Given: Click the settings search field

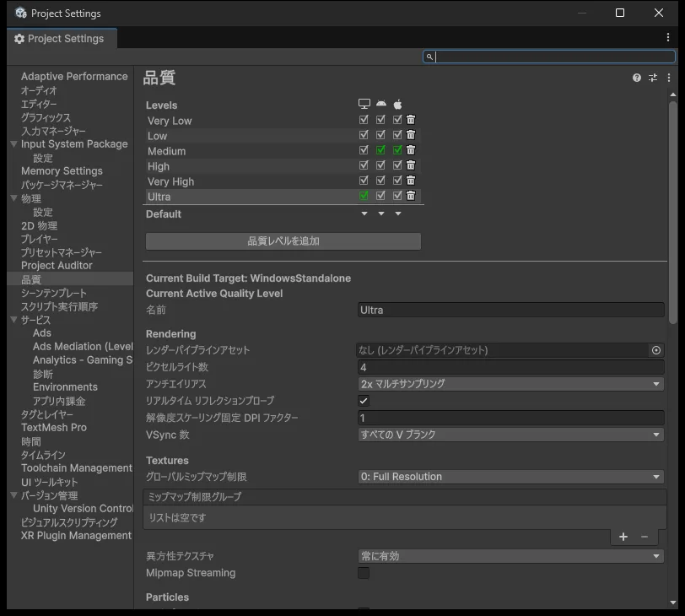Looking at the screenshot, I should [549, 57].
